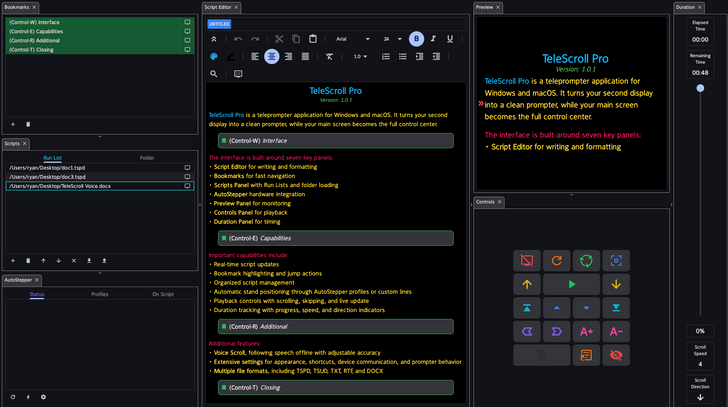Select the (Control-T) Closing bookmark row
This screenshot has width=728, height=407.
pyautogui.click(x=100, y=50)
